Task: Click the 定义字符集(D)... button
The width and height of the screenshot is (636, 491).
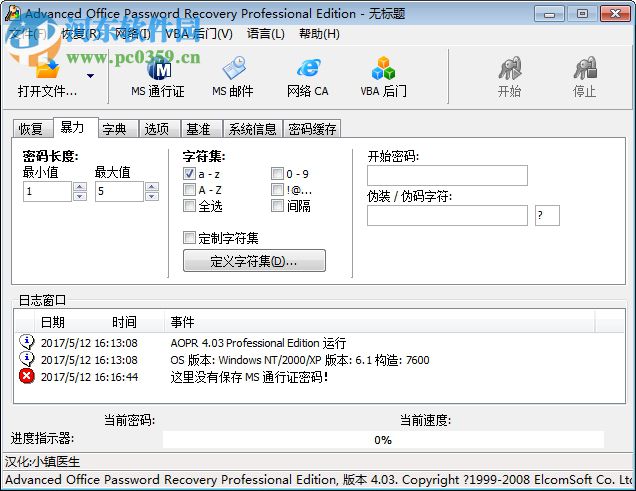Action: pos(254,261)
